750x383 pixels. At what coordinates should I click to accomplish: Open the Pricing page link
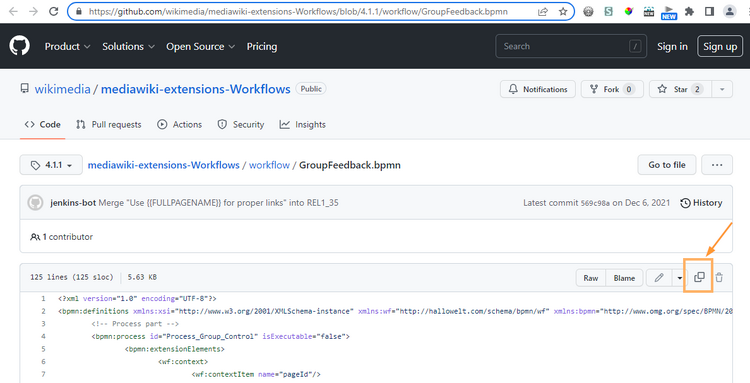(262, 46)
